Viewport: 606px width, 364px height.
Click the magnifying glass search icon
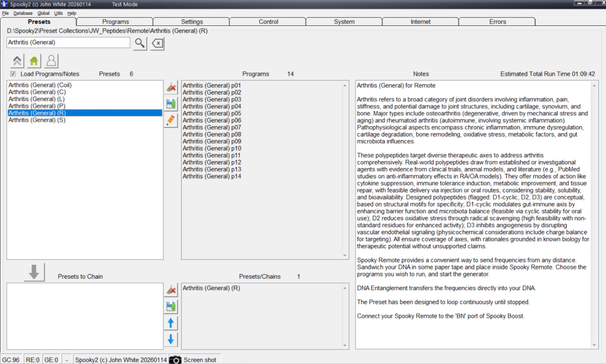coord(140,43)
